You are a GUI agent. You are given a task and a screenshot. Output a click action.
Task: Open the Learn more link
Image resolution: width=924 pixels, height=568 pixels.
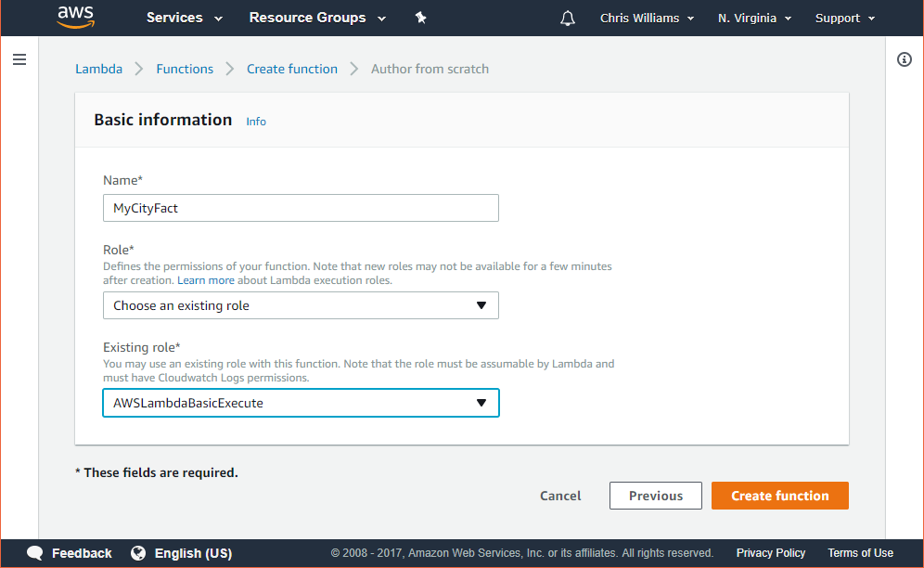[x=206, y=280]
